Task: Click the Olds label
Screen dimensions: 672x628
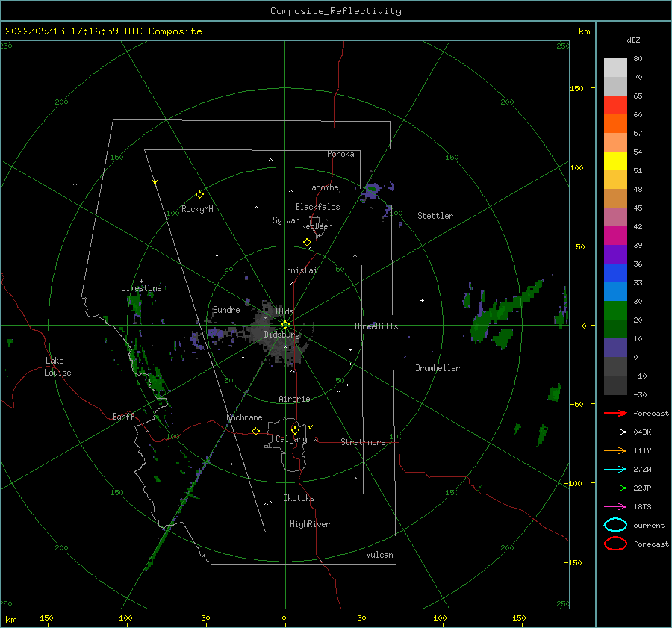Action: (284, 311)
